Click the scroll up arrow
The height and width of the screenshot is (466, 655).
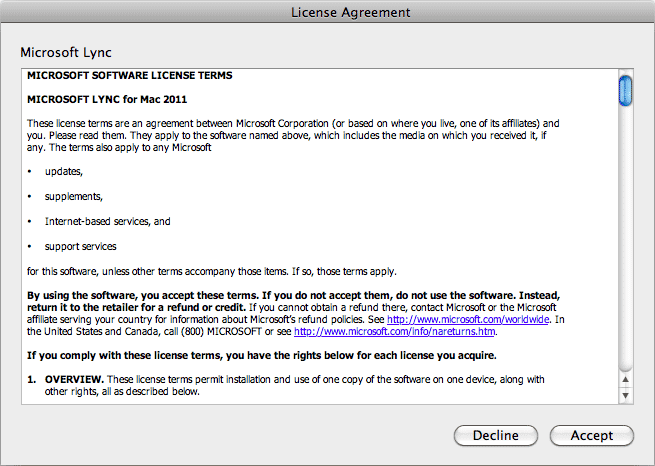point(625,380)
